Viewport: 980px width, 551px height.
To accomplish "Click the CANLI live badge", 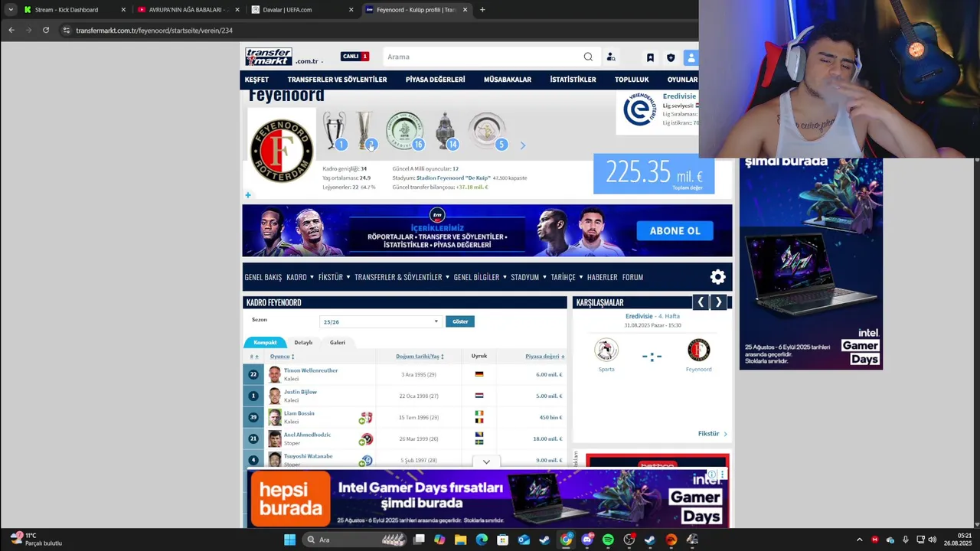I will [x=355, y=56].
